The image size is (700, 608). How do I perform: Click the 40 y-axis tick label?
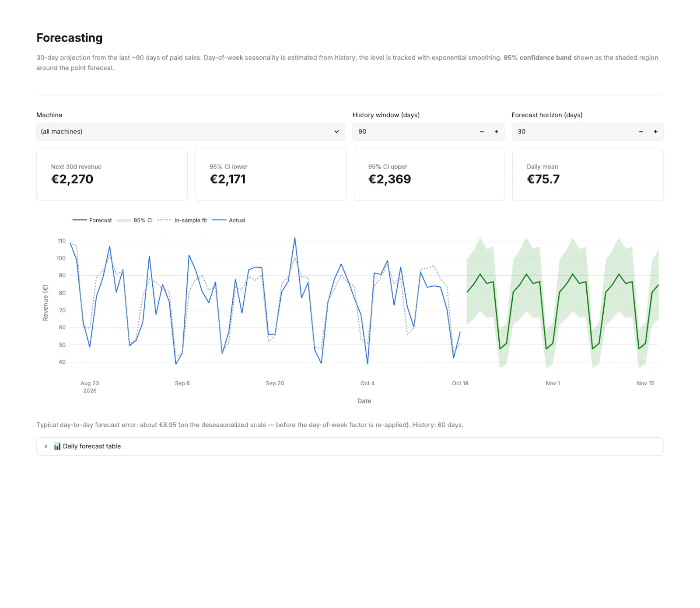pyautogui.click(x=62, y=362)
